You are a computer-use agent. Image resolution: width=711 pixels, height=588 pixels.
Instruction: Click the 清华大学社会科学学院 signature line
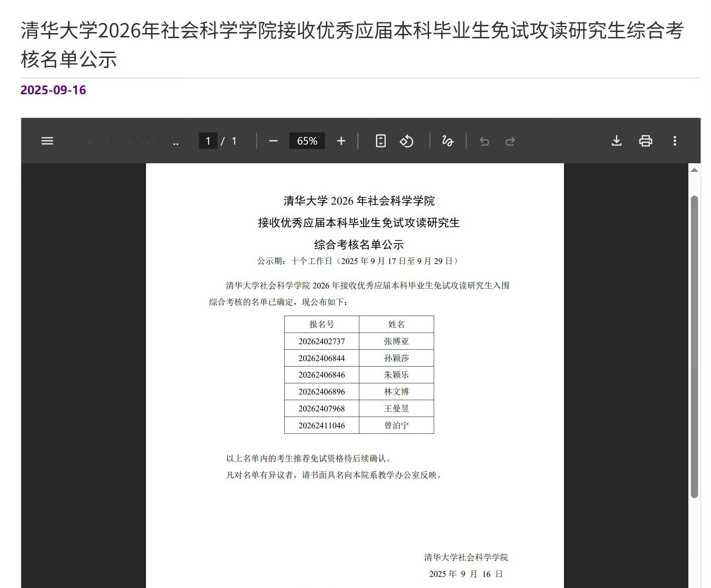(466, 557)
